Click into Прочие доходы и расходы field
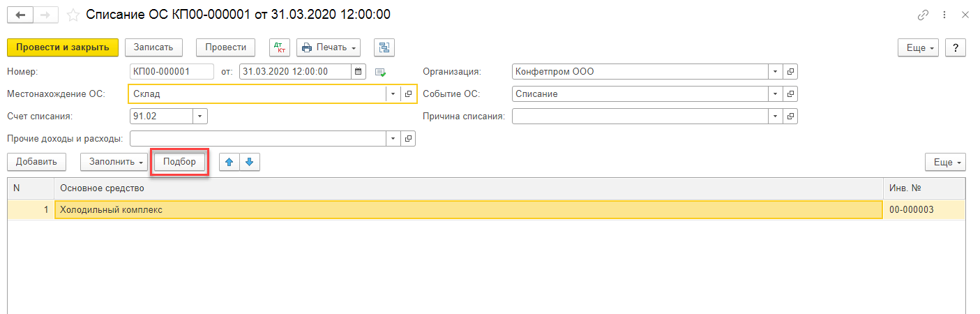 coord(257,138)
